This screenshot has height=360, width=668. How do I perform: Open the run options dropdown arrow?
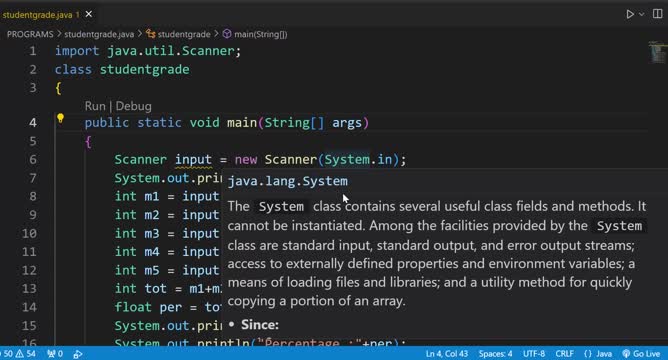(642, 14)
